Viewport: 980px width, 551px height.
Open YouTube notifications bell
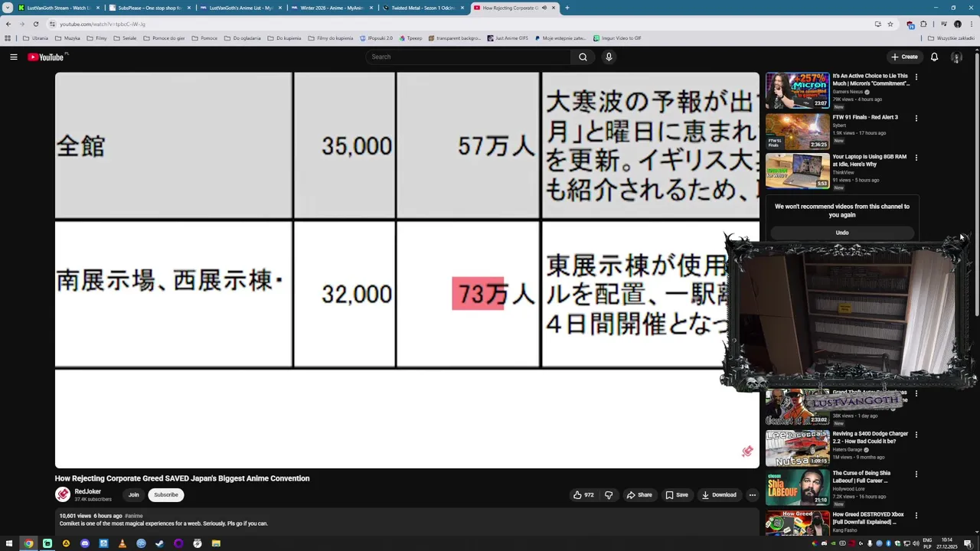(934, 57)
